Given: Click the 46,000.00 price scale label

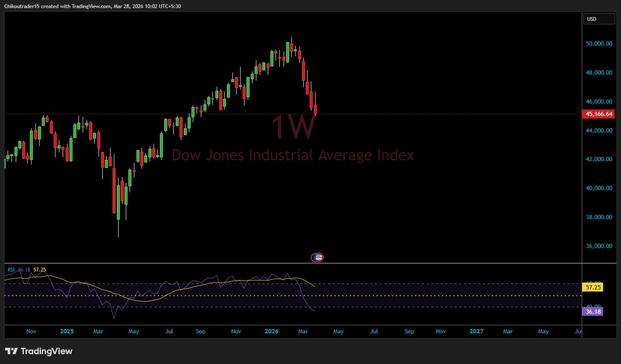Looking at the screenshot, I should click(599, 101).
